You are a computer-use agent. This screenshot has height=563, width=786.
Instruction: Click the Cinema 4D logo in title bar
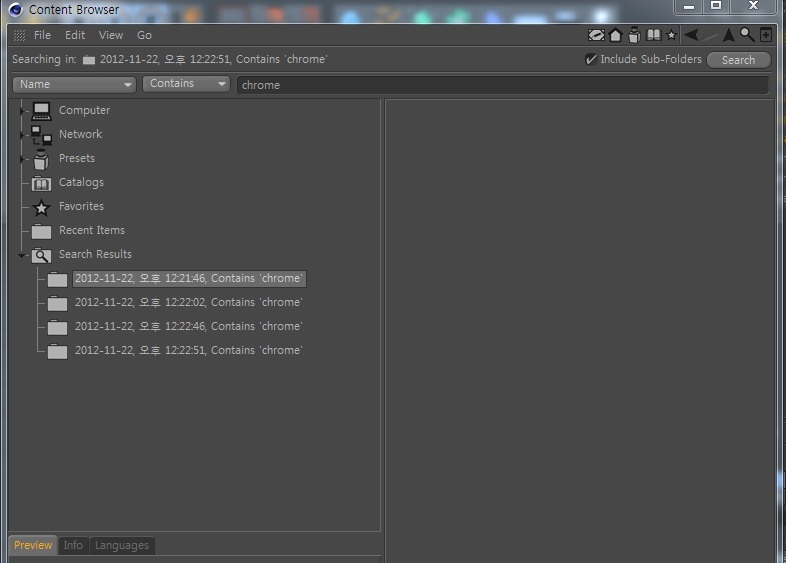pos(16,10)
